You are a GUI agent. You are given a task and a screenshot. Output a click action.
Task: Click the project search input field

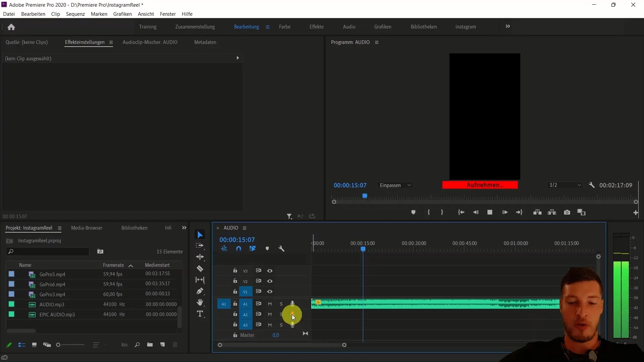[x=48, y=251]
